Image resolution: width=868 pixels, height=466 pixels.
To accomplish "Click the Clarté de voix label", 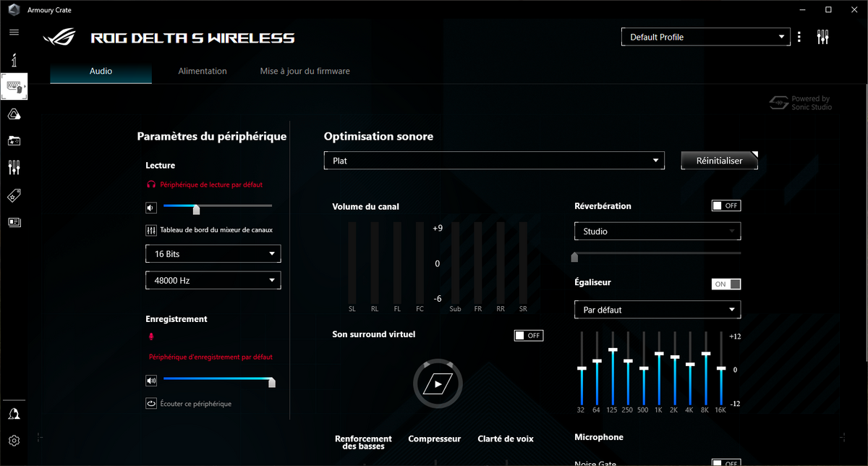I will coord(506,439).
